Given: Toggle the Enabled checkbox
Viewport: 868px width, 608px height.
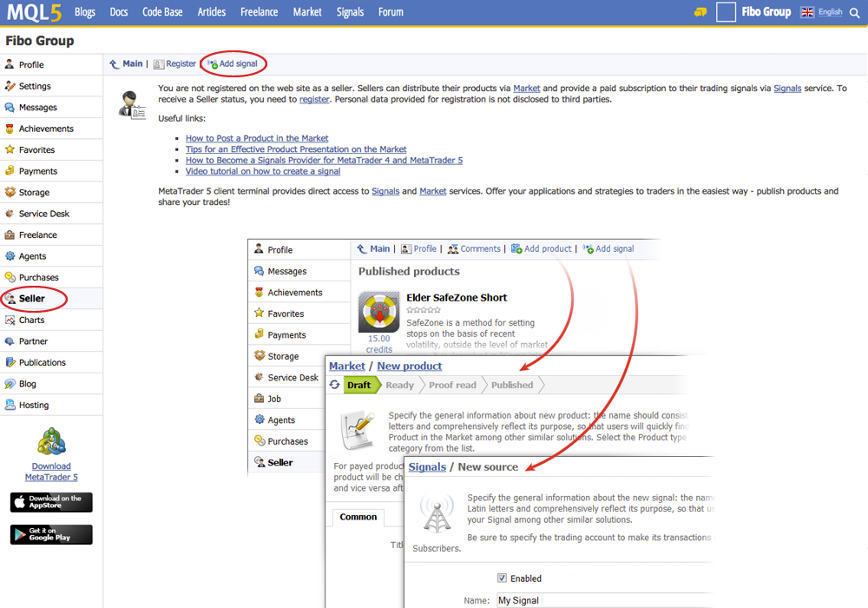Looking at the screenshot, I should pos(502,578).
